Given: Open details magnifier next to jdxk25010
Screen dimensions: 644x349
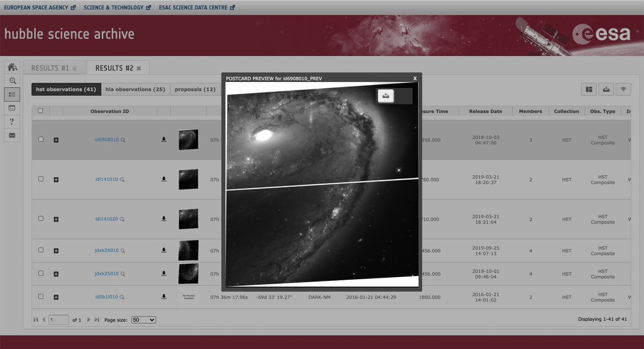Looking at the screenshot, I should (x=123, y=274).
